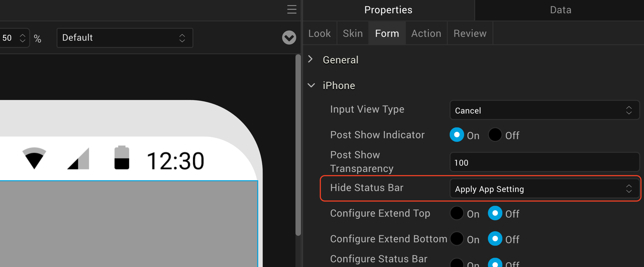Click the cellular signal icon in the preview
The height and width of the screenshot is (267, 644).
(x=78, y=158)
